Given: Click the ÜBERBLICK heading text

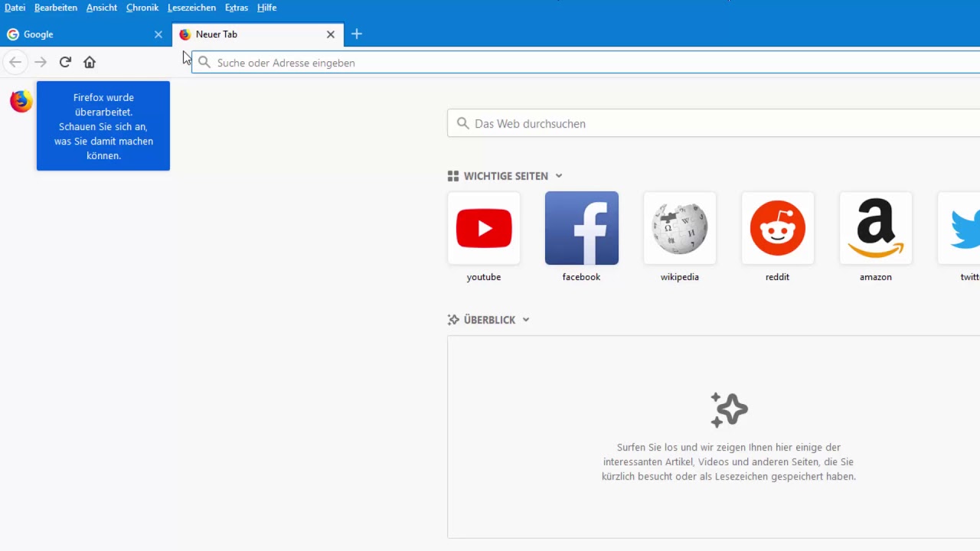Looking at the screenshot, I should 490,320.
